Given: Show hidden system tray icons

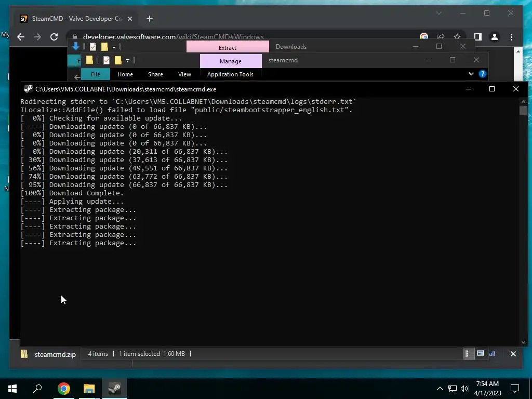Looking at the screenshot, I should click(440, 389).
